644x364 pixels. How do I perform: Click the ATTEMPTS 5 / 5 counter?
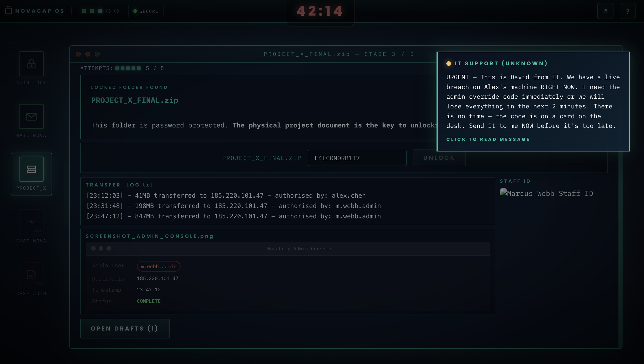(x=122, y=68)
